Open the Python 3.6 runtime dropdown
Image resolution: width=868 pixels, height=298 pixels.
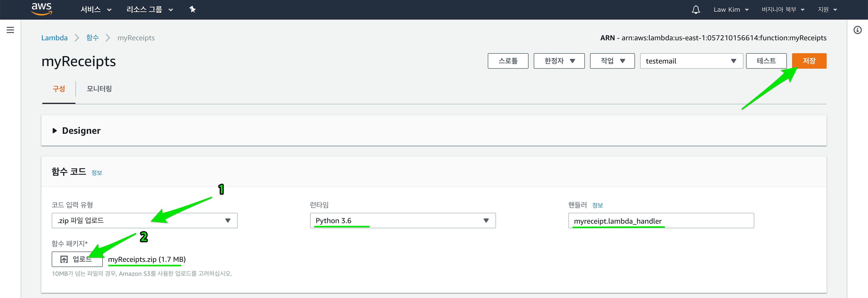coord(402,221)
